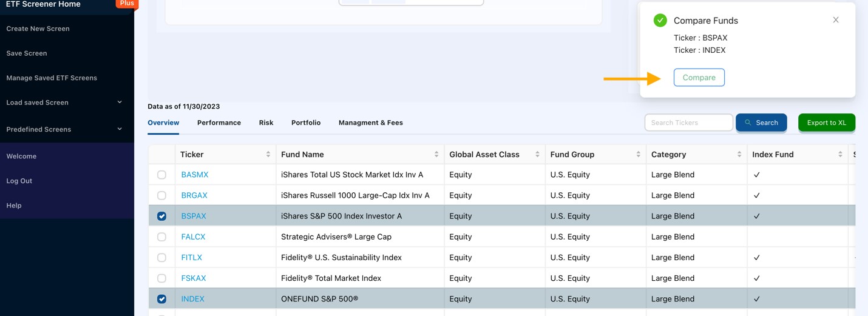Click Create New Screen
Image resolution: width=868 pixels, height=316 pixels.
coord(38,29)
